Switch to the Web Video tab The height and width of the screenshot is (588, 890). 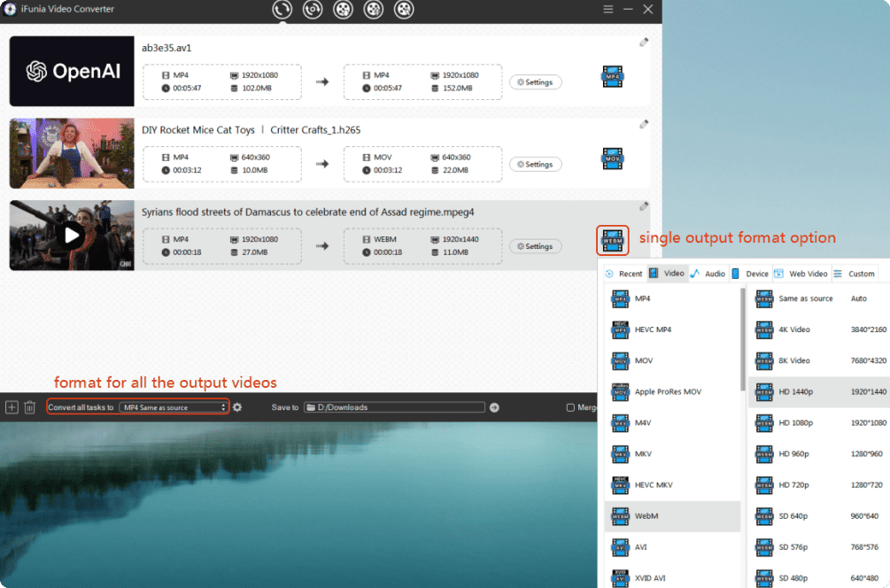pyautogui.click(x=801, y=274)
